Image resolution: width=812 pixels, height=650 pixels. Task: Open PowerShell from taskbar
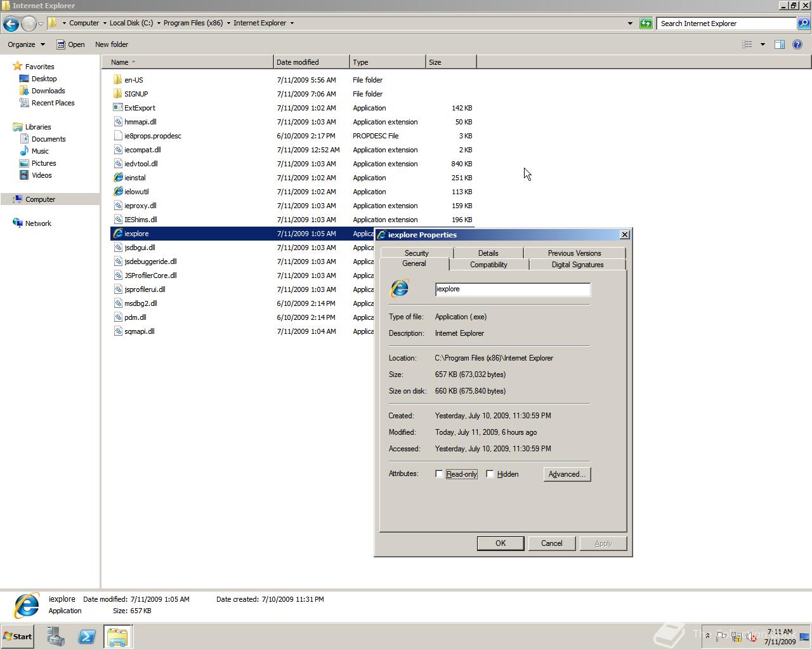[x=87, y=637]
